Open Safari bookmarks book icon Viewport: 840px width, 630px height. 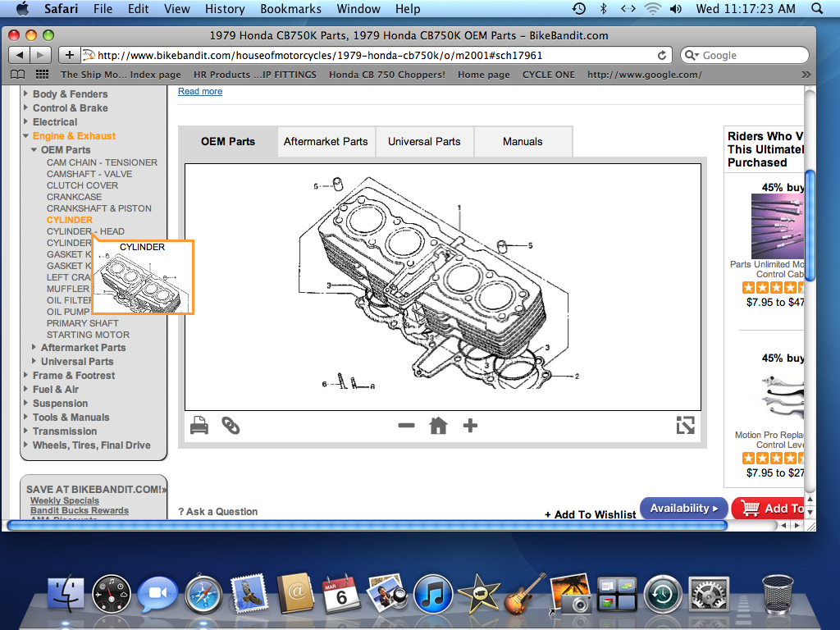[18, 75]
